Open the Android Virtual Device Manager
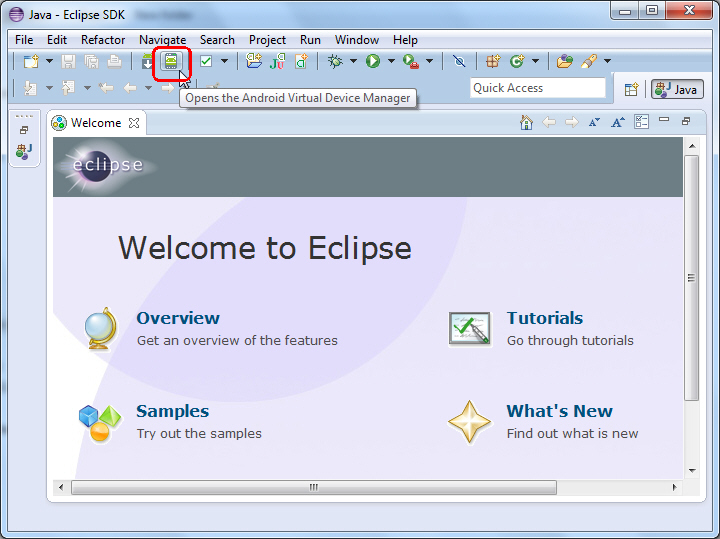This screenshot has width=720, height=539. pos(171,62)
